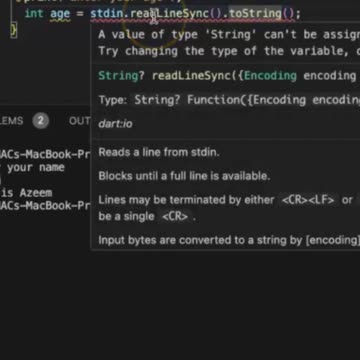Click the 'age' variable name in code

60,14
